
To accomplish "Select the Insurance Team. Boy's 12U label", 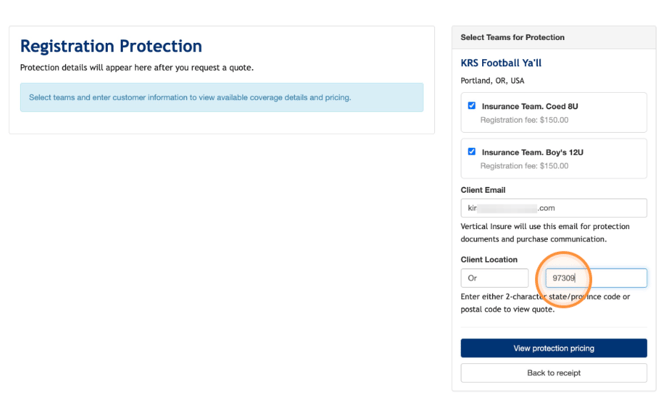I will pos(532,153).
